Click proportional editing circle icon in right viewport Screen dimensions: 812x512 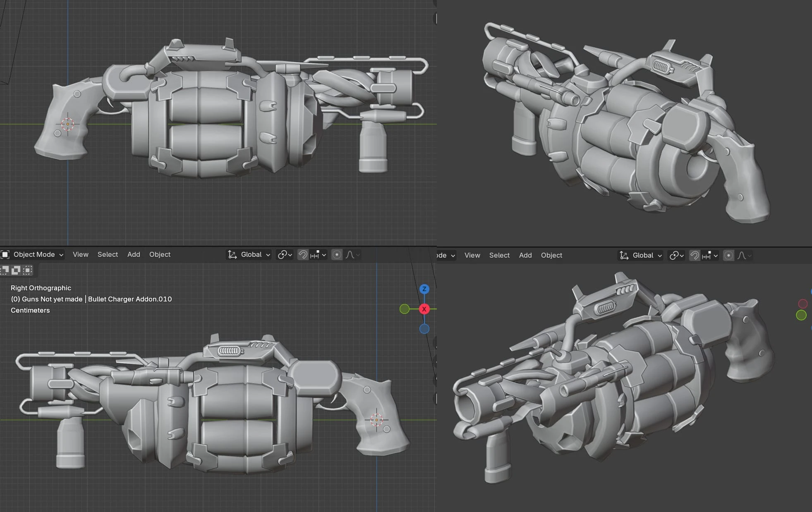pos(728,255)
